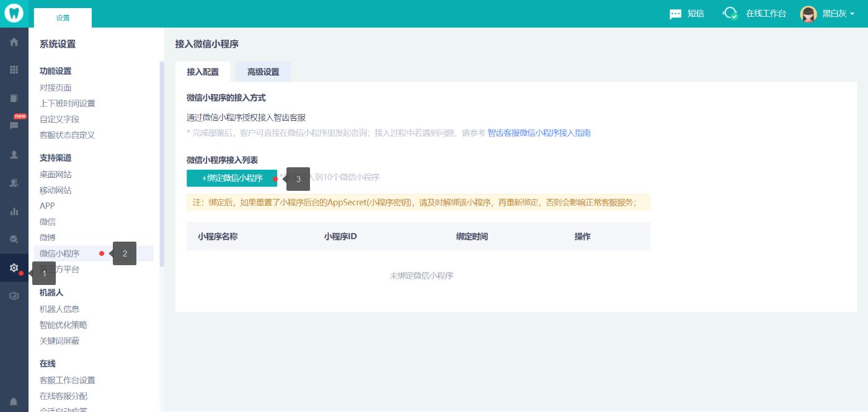
Task: Click the user avatar picture
Action: pos(808,14)
